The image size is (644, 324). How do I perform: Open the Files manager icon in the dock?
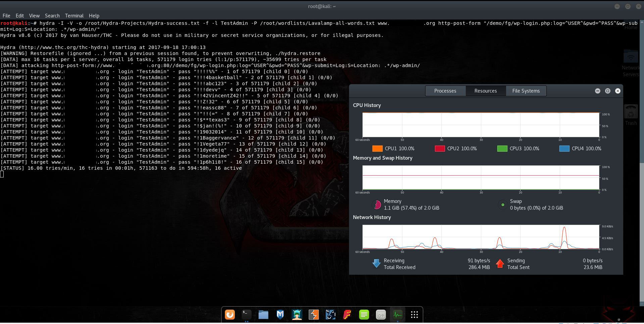pyautogui.click(x=263, y=315)
